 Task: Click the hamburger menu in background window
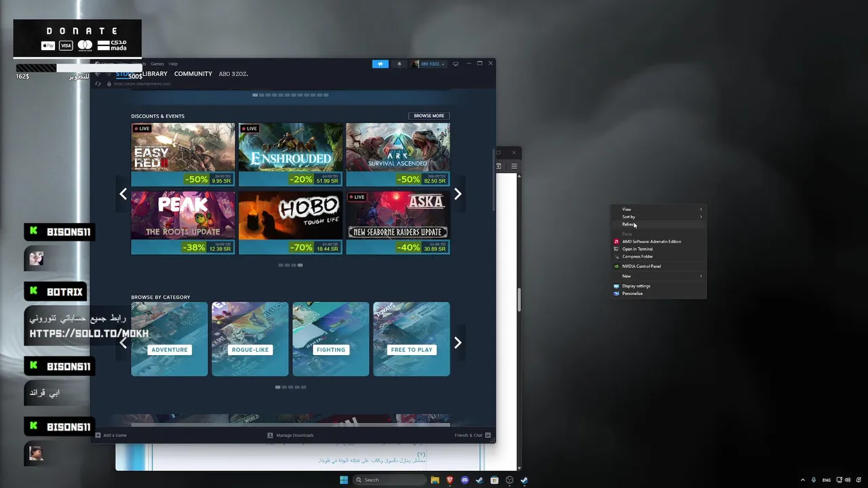[x=514, y=166]
